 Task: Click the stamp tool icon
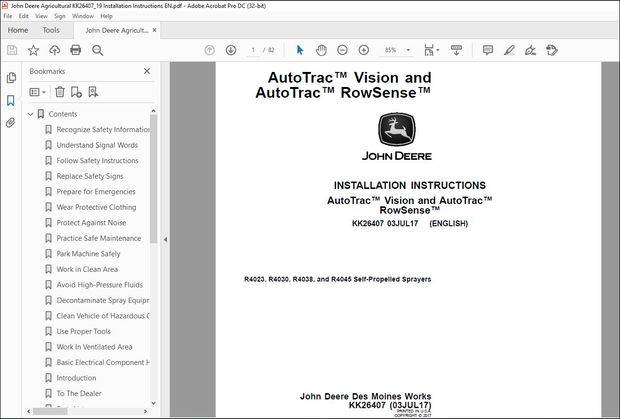[552, 50]
